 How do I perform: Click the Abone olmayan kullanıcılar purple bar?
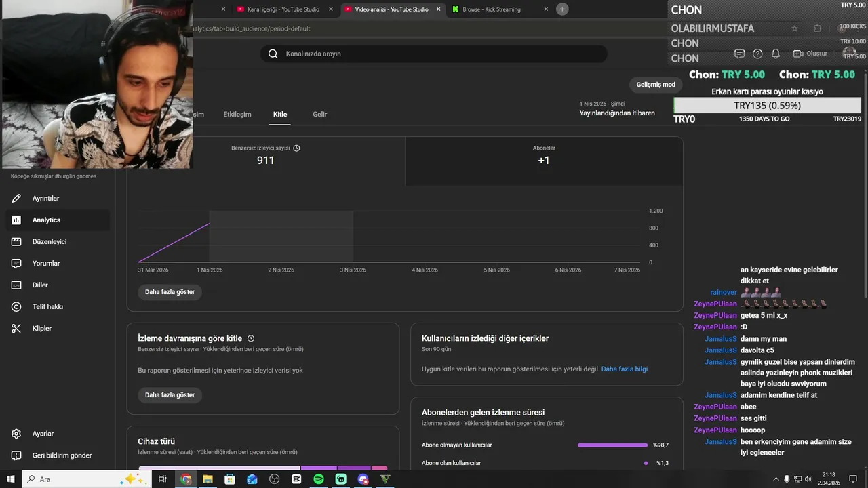(613, 445)
